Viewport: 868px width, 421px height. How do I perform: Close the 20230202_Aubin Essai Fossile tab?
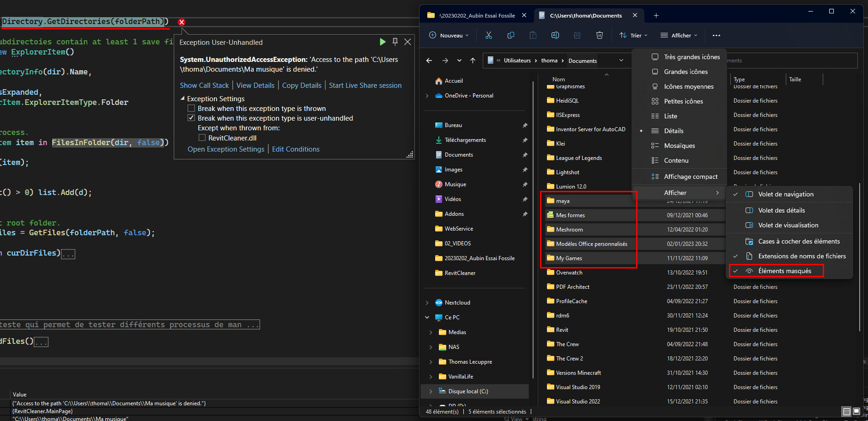click(x=524, y=15)
